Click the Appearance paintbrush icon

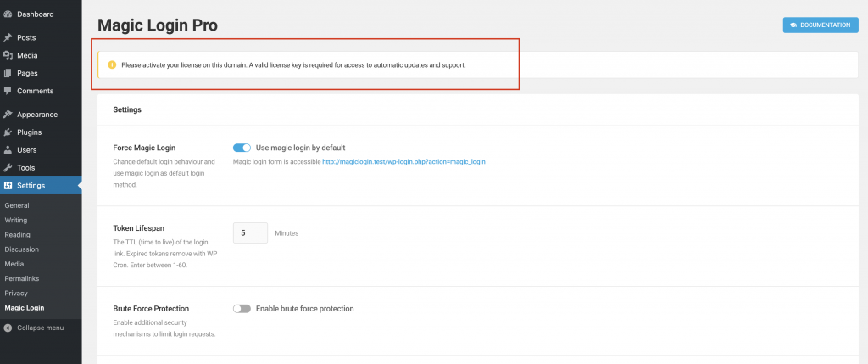[x=8, y=115]
